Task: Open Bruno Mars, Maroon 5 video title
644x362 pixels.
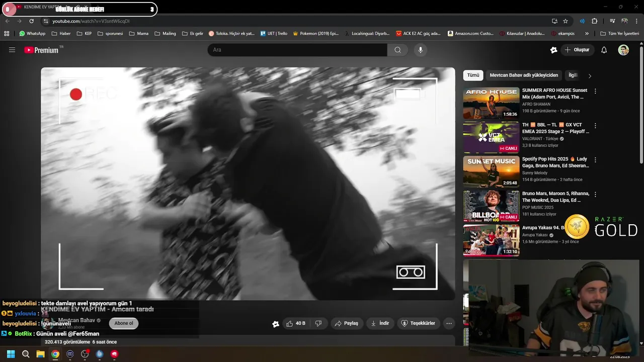Action: pos(555,197)
